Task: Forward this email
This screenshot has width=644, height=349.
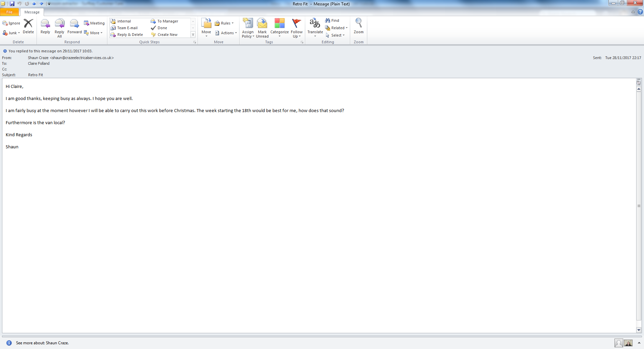Action: tap(74, 27)
